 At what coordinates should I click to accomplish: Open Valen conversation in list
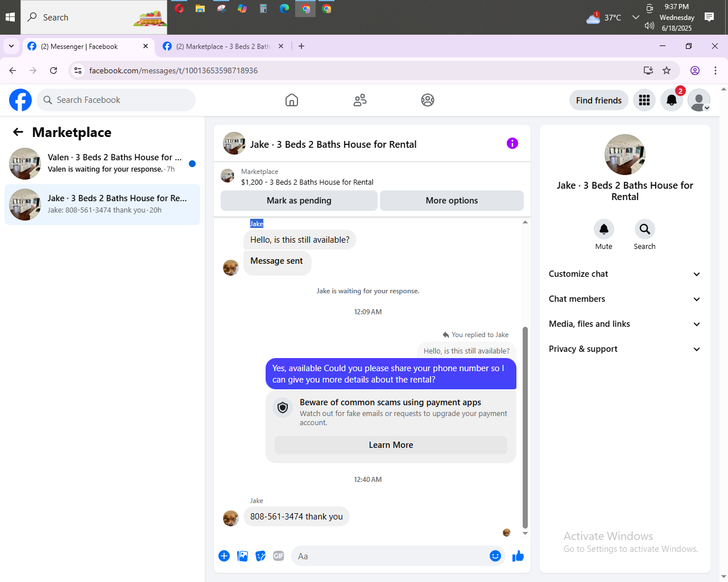(102, 164)
